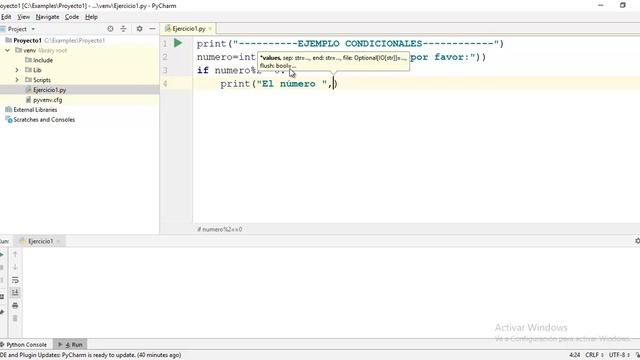The image size is (640, 360).
Task: Click the down stack trace arrow in Run panel
Action: click(15, 267)
